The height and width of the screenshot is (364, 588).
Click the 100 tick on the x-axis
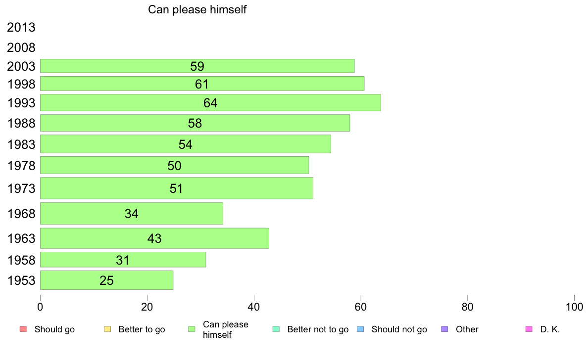pyautogui.click(x=574, y=307)
